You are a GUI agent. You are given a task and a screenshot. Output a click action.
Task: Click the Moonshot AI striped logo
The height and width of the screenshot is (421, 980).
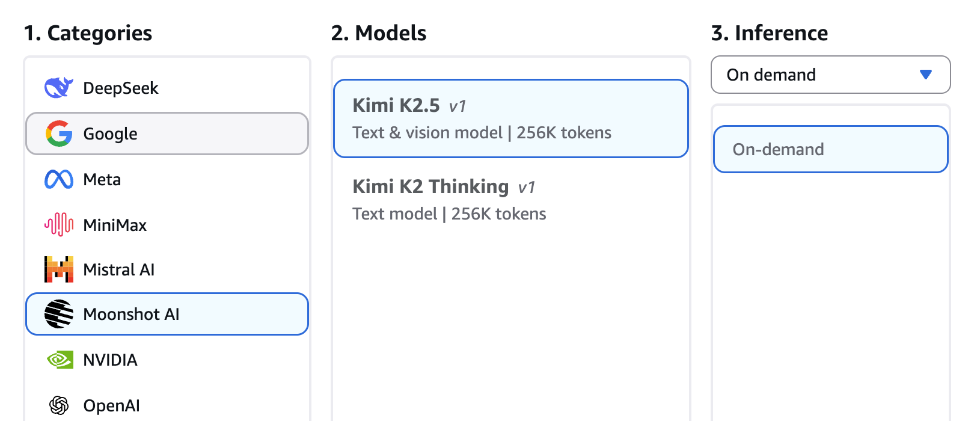(59, 314)
